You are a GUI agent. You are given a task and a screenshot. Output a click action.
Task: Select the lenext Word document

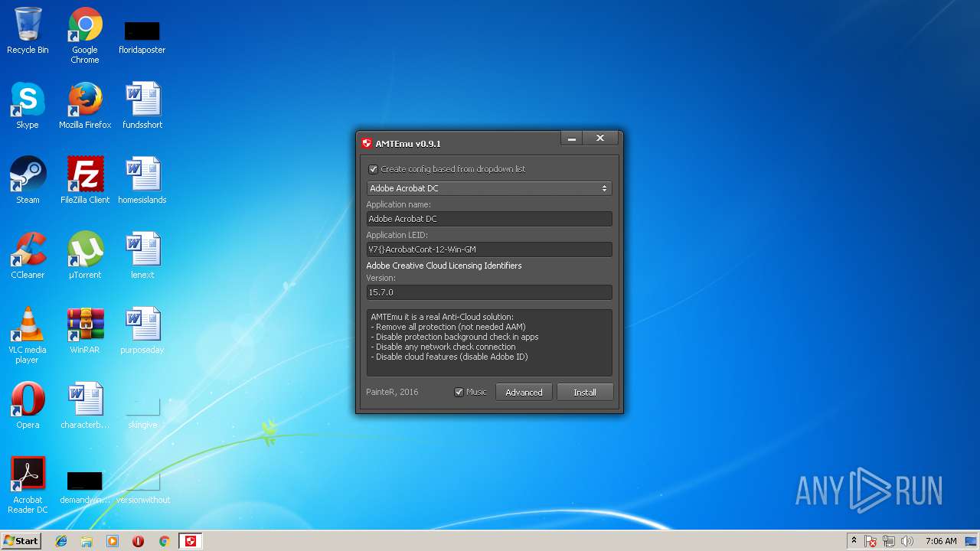(x=142, y=256)
